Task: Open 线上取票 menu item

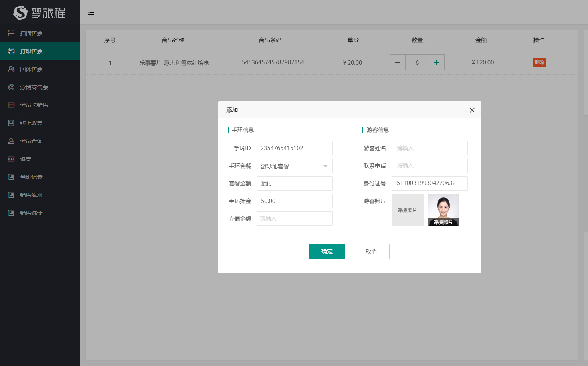Action: [31, 123]
